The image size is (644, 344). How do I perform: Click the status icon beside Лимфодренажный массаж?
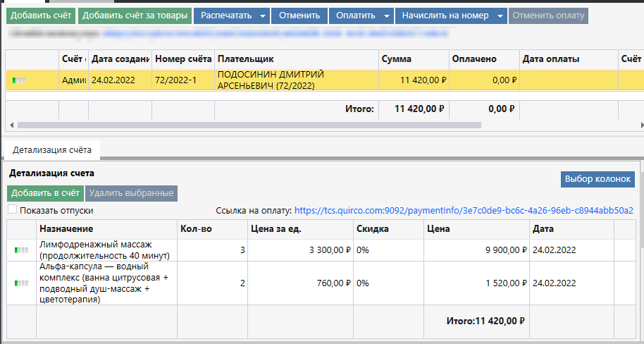21,250
